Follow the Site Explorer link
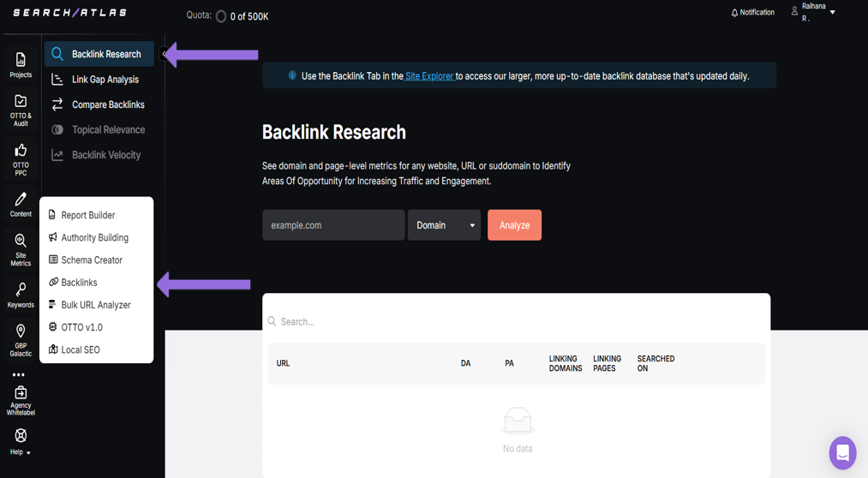 pos(429,76)
